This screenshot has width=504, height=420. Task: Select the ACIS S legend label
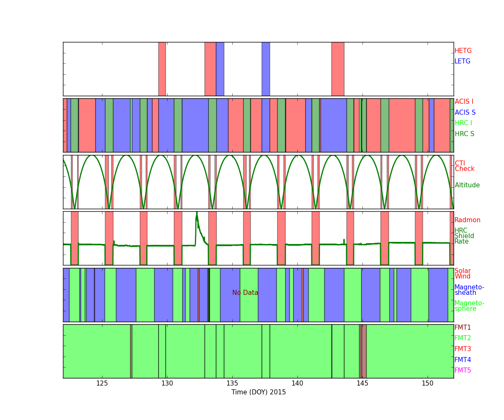(465, 113)
